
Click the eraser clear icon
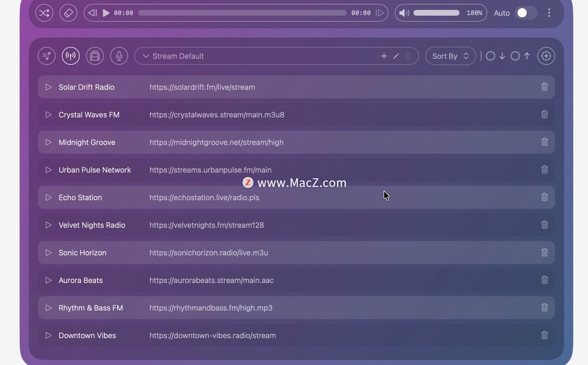68,13
